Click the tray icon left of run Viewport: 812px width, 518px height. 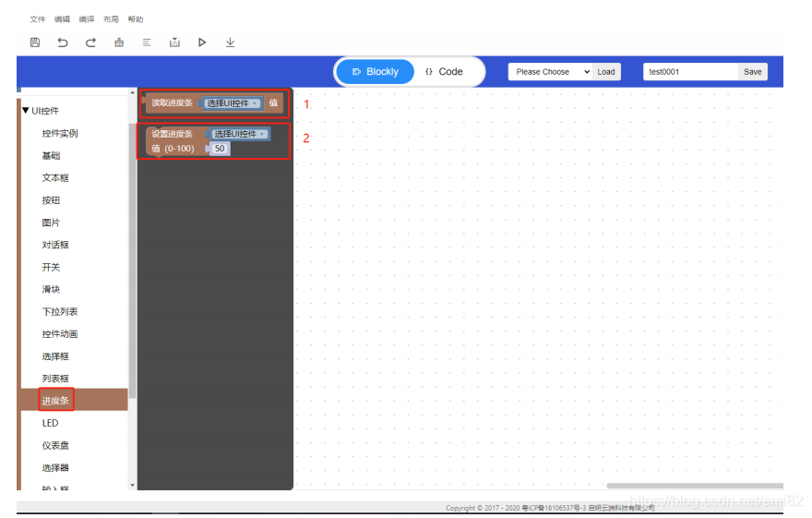point(174,42)
